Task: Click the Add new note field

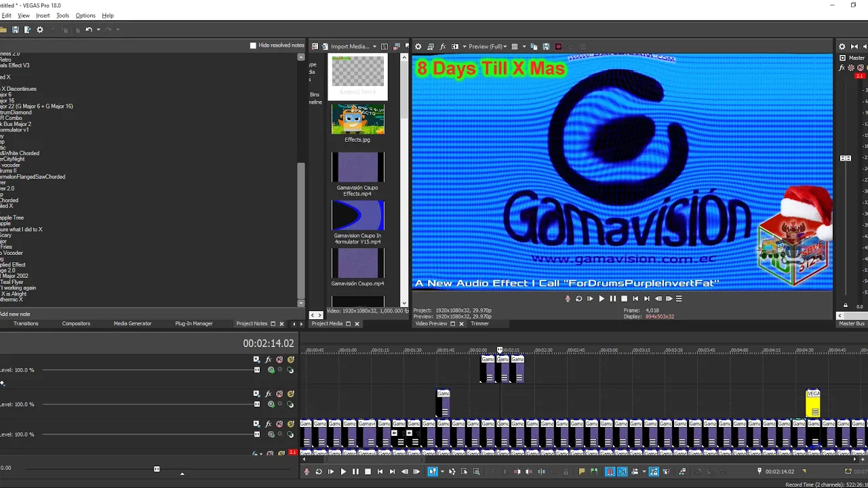Action: click(149, 314)
